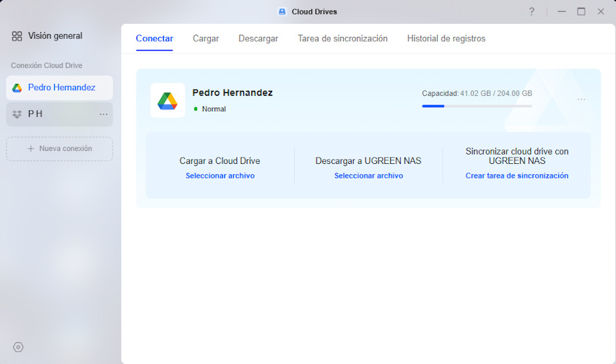Open the Historial de registros tab
Screen dimensions: 616x364
446,38
